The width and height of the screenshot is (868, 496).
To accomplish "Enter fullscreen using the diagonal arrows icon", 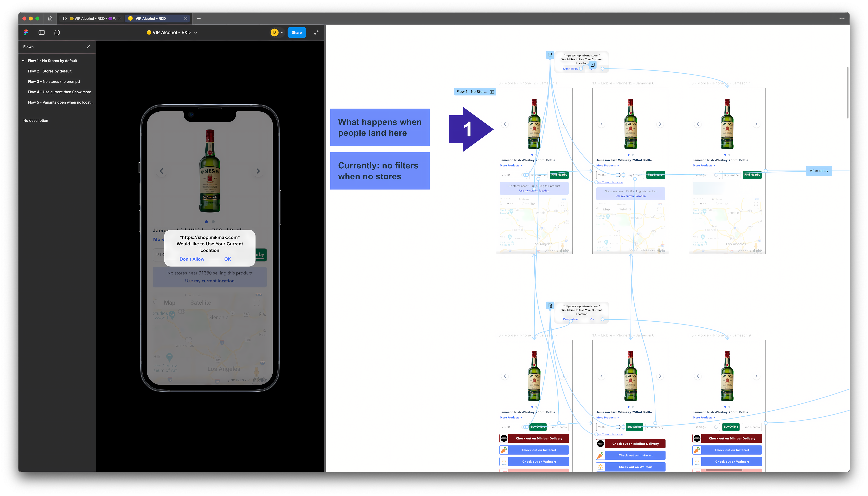I will [316, 32].
